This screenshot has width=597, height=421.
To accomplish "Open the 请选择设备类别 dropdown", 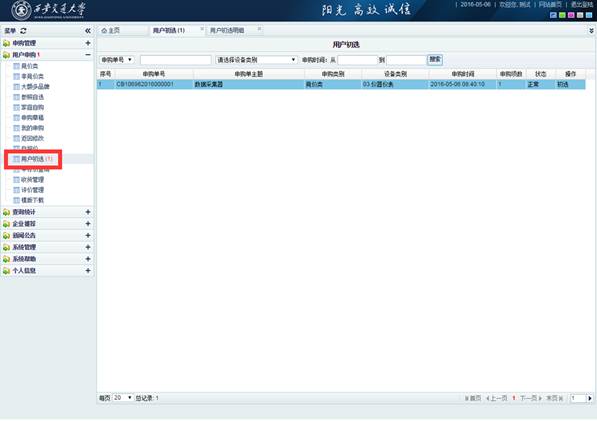I will tap(256, 60).
